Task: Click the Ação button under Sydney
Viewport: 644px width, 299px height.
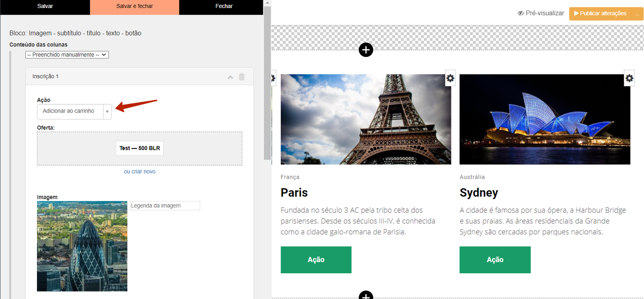Action: (x=495, y=260)
